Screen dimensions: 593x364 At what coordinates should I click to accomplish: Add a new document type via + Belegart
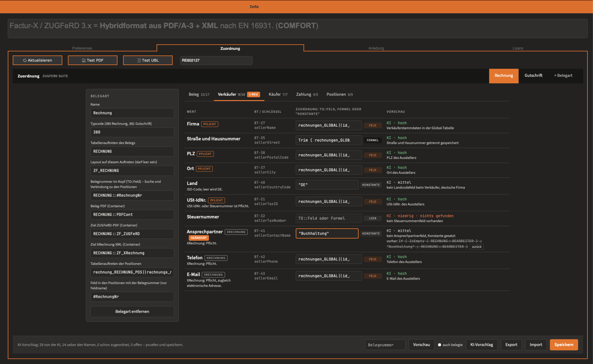pyautogui.click(x=563, y=75)
